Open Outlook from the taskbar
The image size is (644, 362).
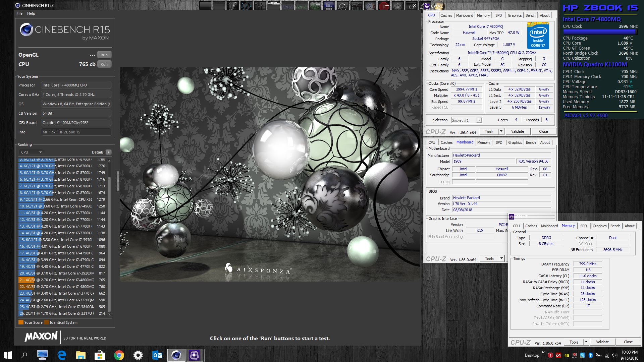[157, 355]
